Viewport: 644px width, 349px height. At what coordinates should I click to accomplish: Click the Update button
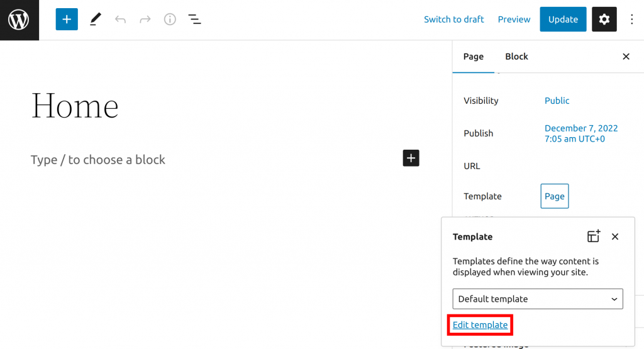click(x=563, y=19)
